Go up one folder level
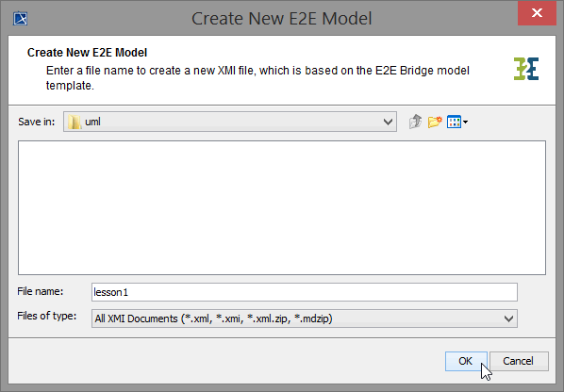Viewport: 564px width, 392px height. [415, 122]
